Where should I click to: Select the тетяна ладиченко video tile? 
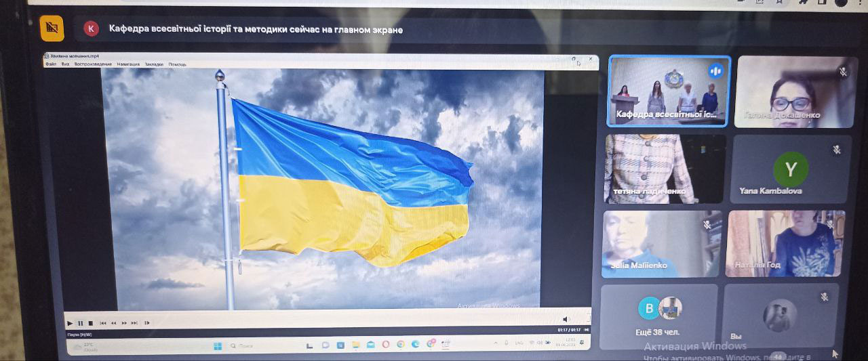pyautogui.click(x=665, y=168)
